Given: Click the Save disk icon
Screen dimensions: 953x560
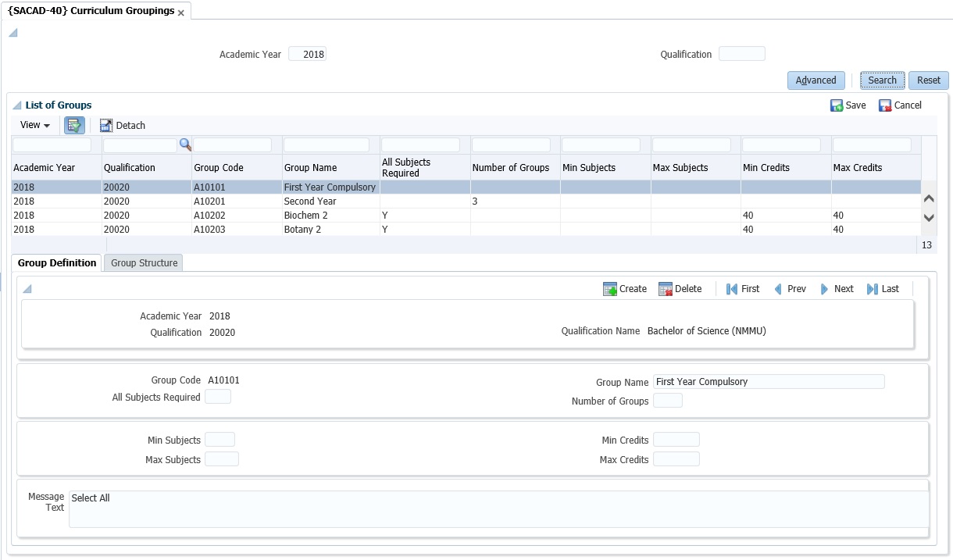Looking at the screenshot, I should click(837, 105).
